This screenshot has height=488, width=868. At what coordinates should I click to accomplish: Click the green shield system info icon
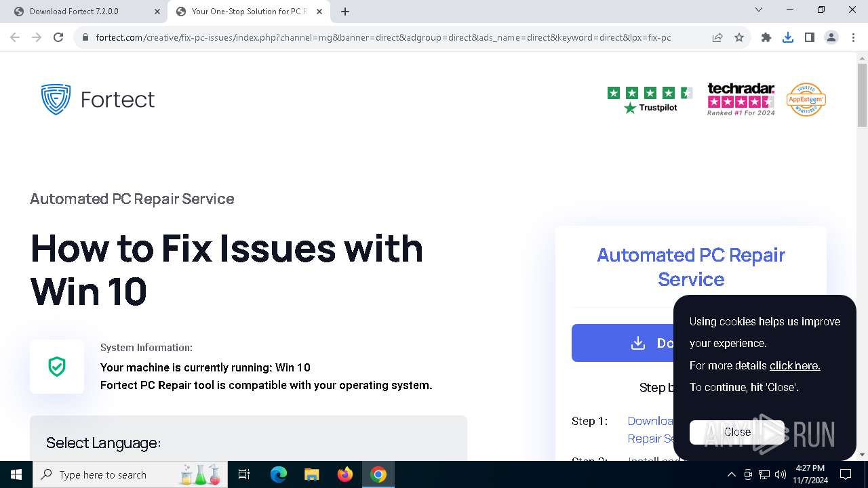(57, 367)
